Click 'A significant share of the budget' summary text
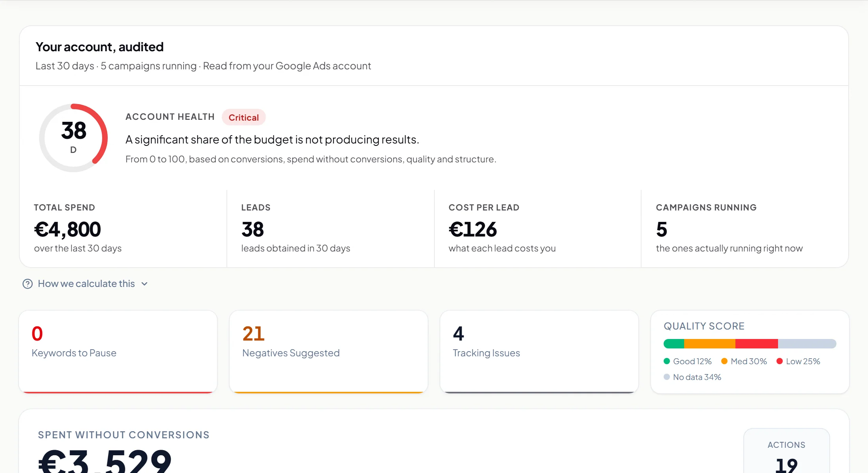 click(x=272, y=140)
